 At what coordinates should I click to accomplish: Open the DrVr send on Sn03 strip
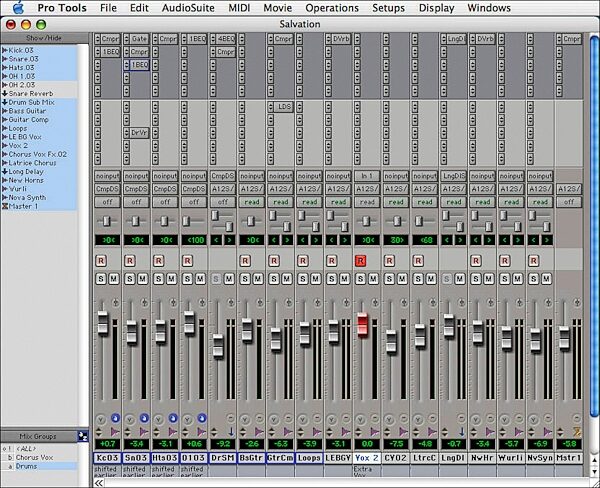pos(139,133)
